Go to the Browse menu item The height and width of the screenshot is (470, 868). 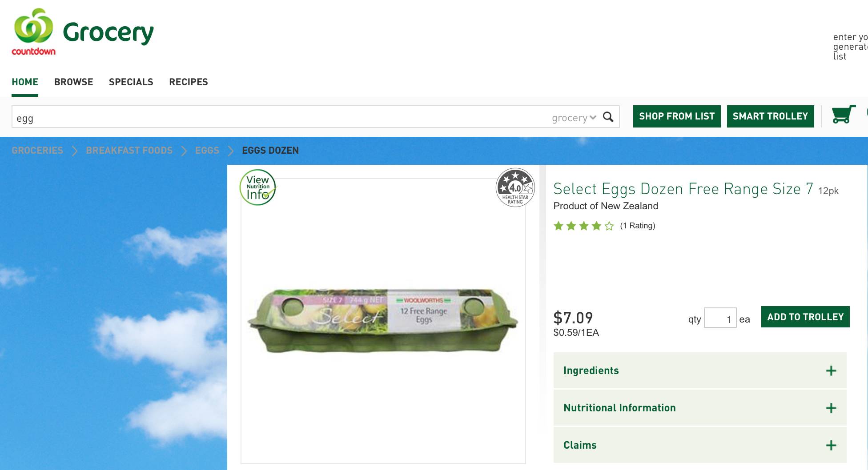73,82
